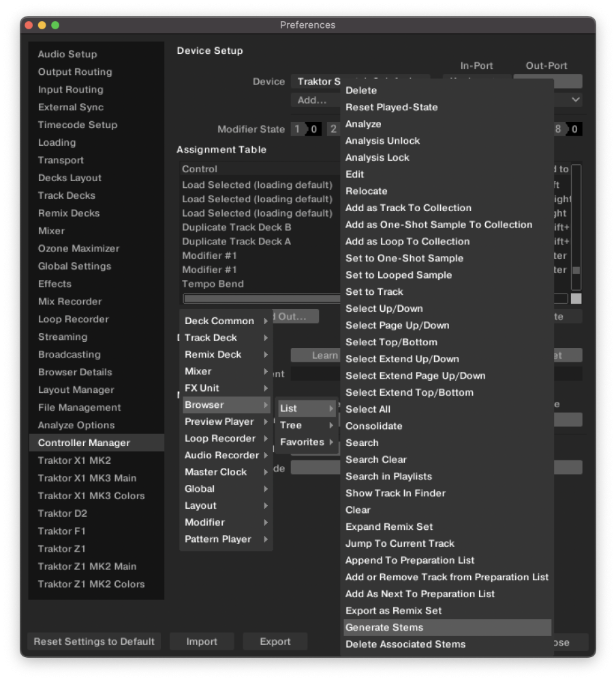Image resolution: width=616 pixels, height=681 pixels.
Task: Expand Master Clock submenu
Action: (x=226, y=472)
